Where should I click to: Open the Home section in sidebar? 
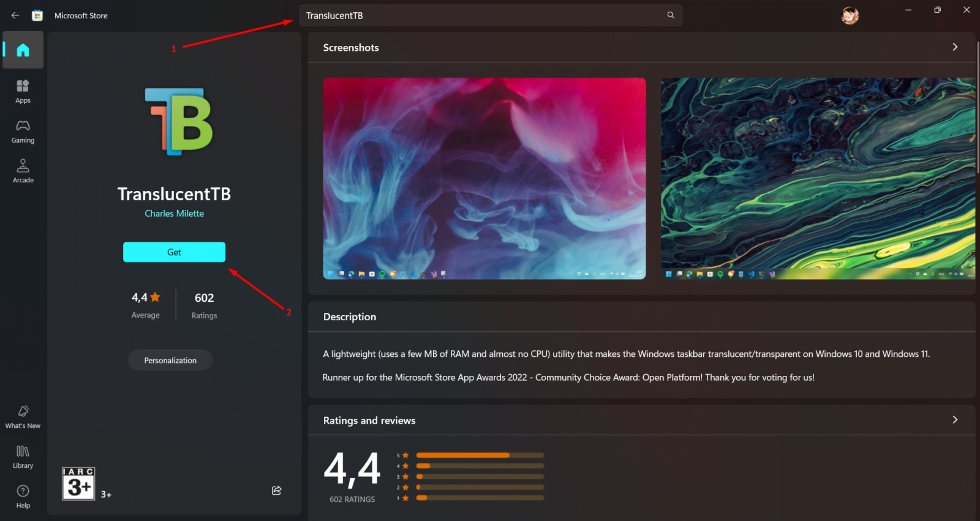pos(23,50)
